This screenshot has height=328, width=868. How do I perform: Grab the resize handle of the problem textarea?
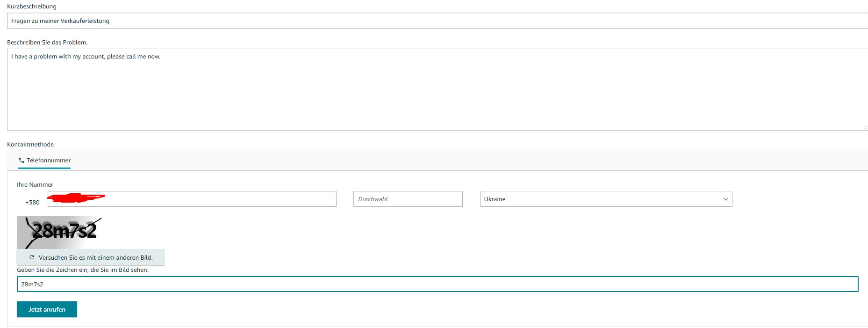(x=865, y=128)
